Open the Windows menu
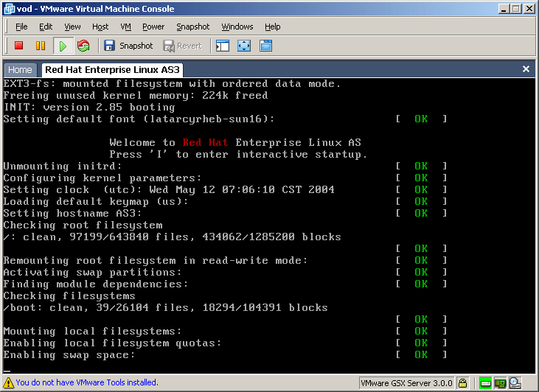This screenshot has width=539, height=392. point(237,27)
